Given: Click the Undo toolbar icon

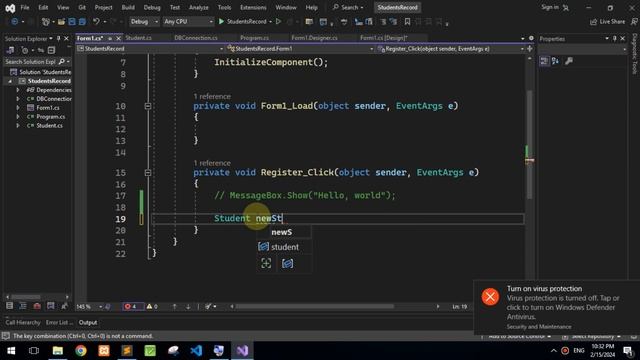Looking at the screenshot, I should click(96, 22).
